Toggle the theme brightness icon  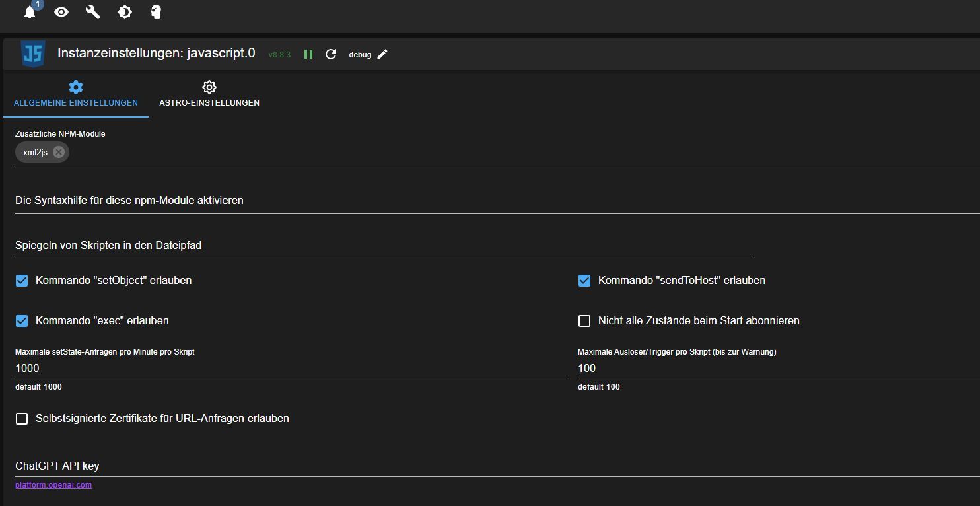[125, 12]
